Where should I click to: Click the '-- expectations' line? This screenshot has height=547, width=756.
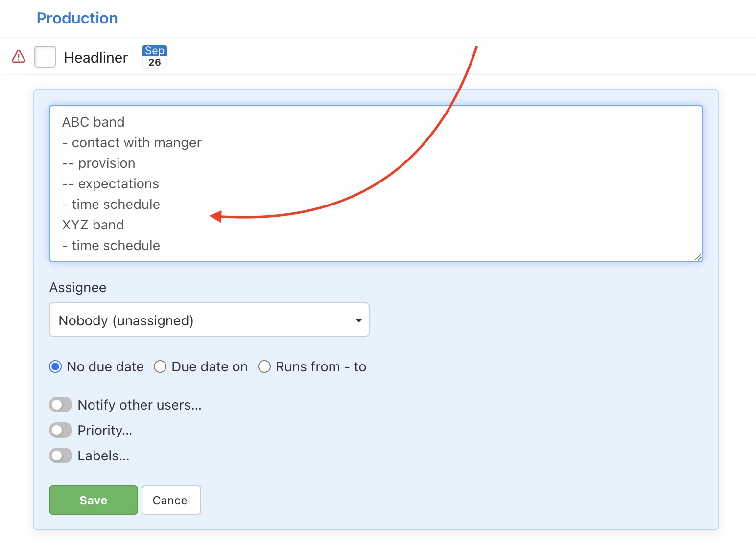tap(111, 183)
